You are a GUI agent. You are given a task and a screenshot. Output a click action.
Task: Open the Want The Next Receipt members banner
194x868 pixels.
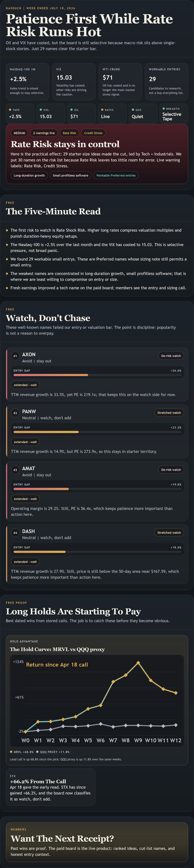(x=97, y=842)
